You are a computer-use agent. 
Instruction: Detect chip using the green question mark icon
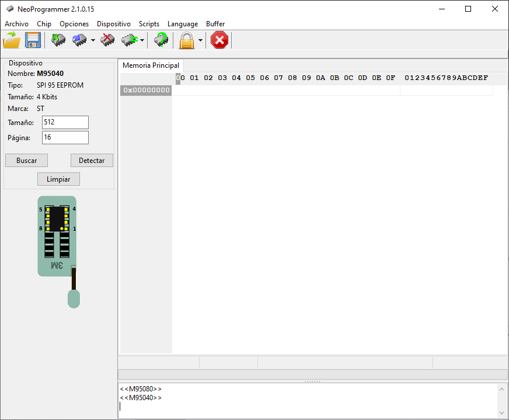[x=161, y=40]
